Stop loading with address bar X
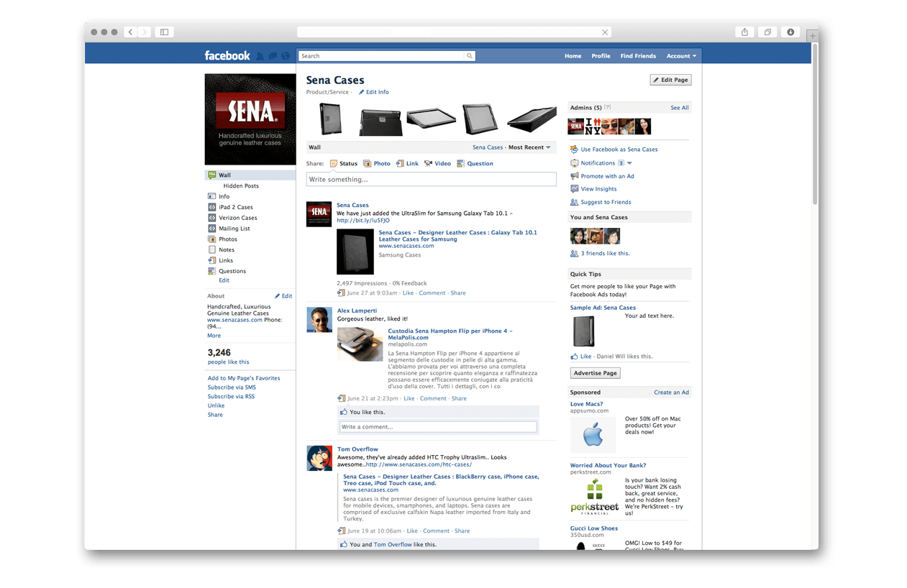 606,32
